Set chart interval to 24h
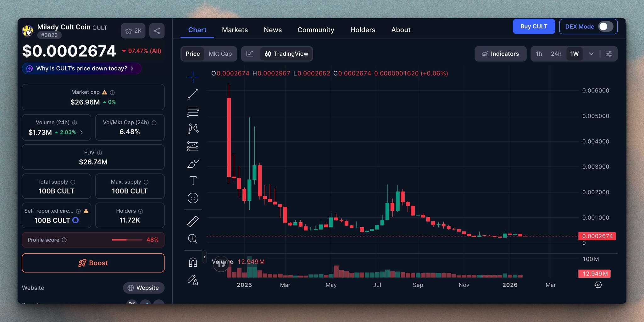 click(556, 54)
